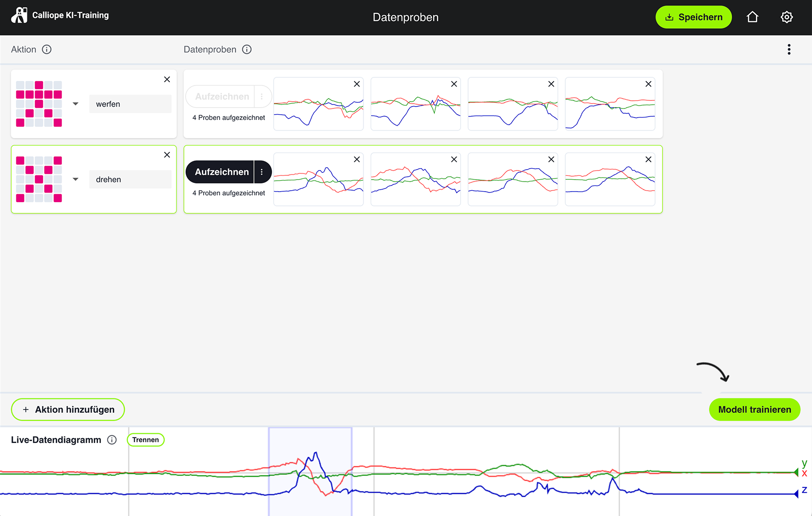Start recording with Aufzeichnen for drehen
This screenshot has width=812, height=516.
coord(221,172)
